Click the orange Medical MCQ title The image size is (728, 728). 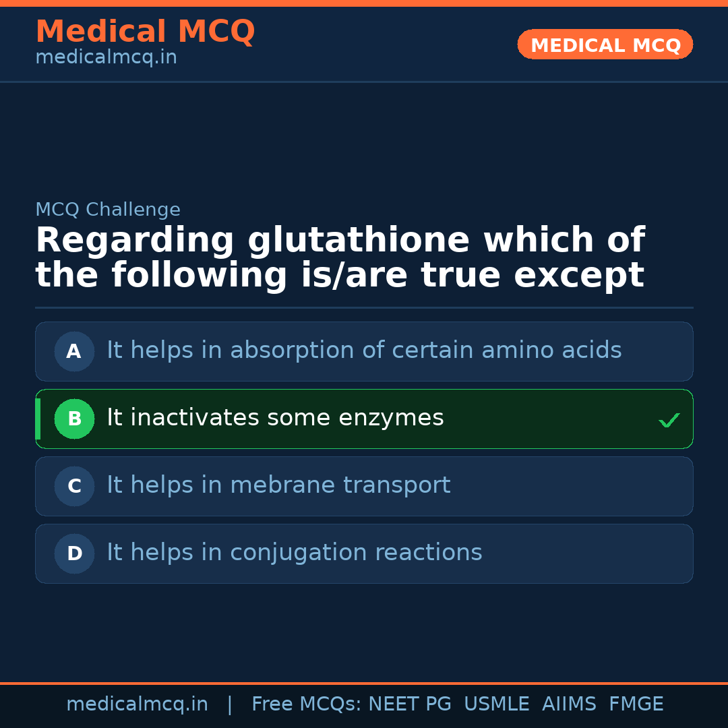click(x=145, y=32)
